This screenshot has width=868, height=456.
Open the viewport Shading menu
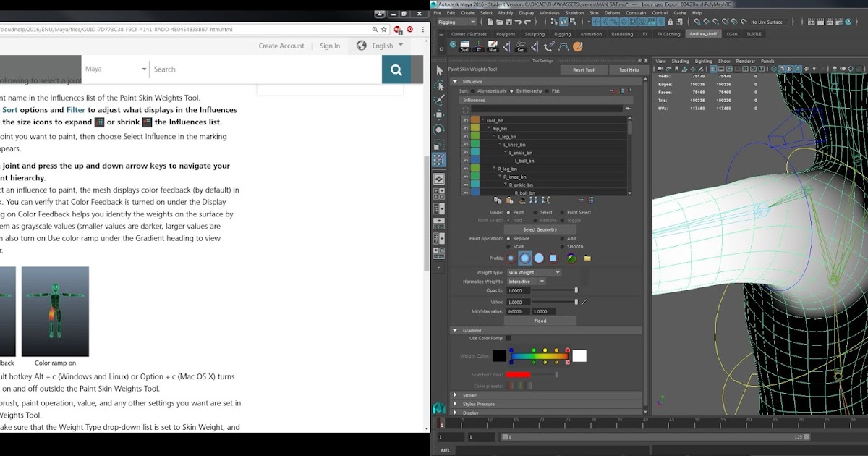click(x=681, y=62)
